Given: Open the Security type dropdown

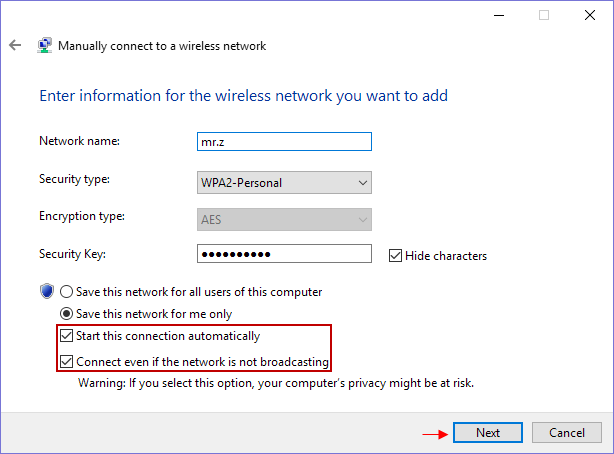Looking at the screenshot, I should (284, 183).
